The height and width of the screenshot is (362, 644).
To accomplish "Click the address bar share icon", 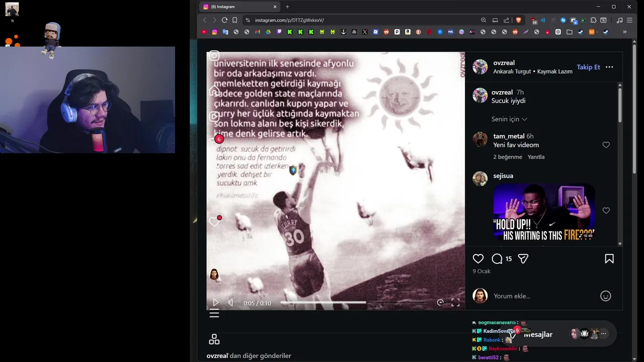I will (x=506, y=20).
